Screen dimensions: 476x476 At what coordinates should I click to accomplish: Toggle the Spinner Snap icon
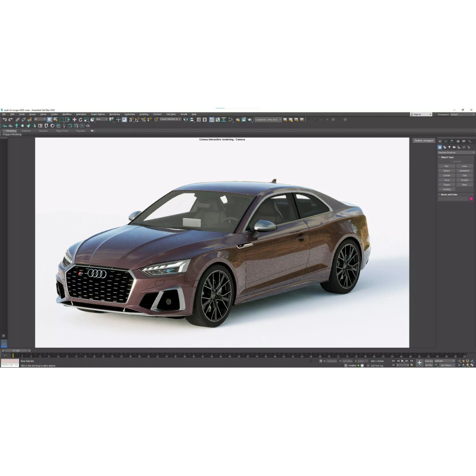[149, 119]
